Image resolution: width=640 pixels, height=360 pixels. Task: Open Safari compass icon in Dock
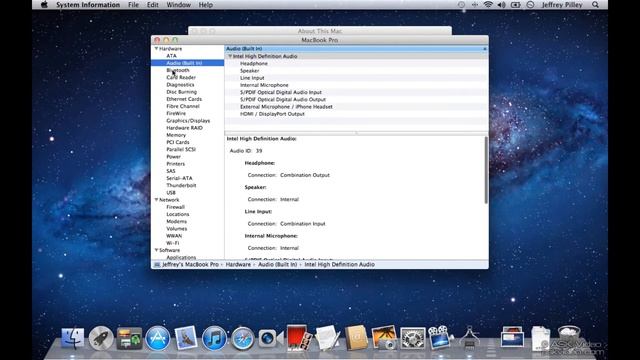coord(242,338)
